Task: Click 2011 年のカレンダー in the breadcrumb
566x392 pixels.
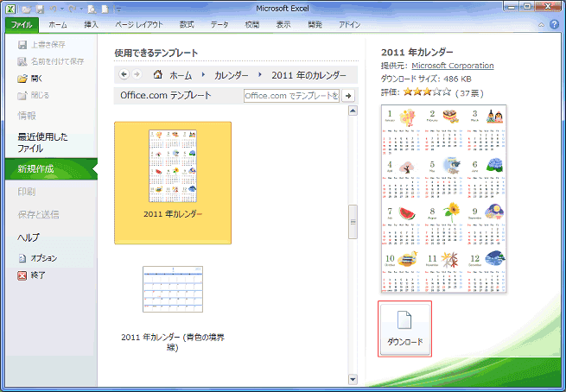Action: click(309, 75)
